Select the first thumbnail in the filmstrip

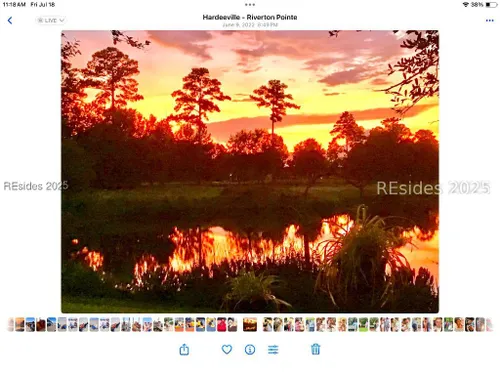(11, 325)
